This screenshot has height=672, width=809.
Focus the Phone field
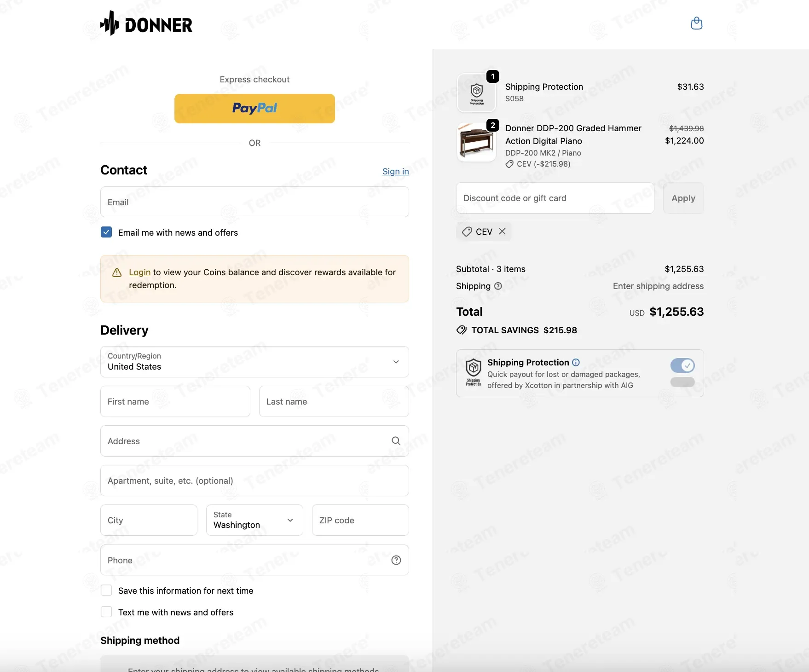point(254,560)
